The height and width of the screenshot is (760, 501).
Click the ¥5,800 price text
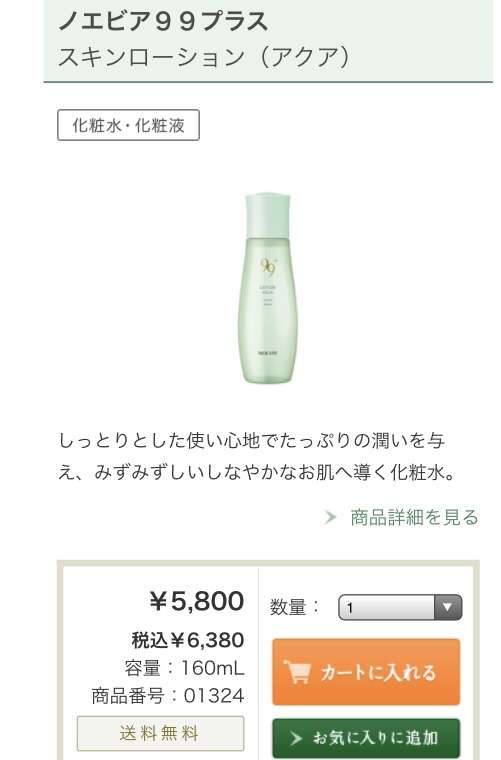pyautogui.click(x=196, y=601)
